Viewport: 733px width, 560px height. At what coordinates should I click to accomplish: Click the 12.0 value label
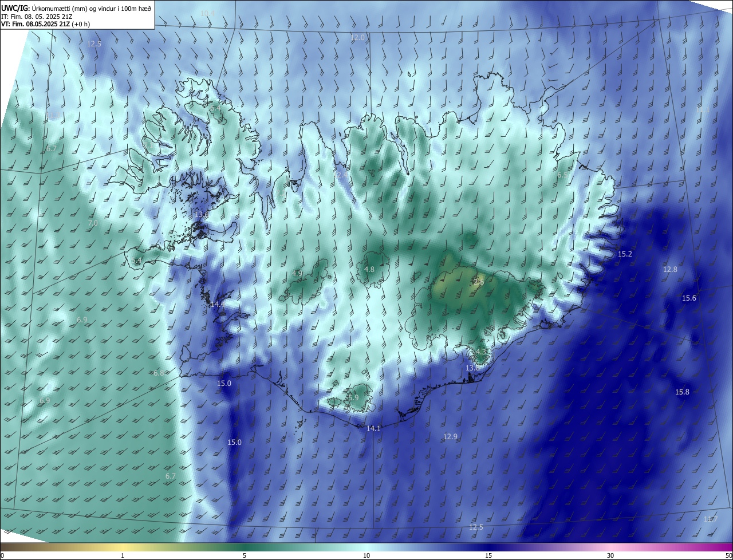tap(357, 37)
